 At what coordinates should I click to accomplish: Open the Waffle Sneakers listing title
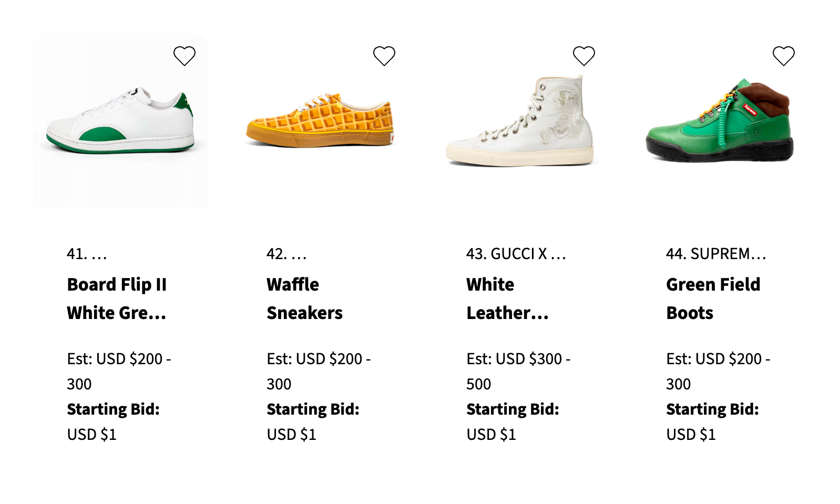pos(304,299)
